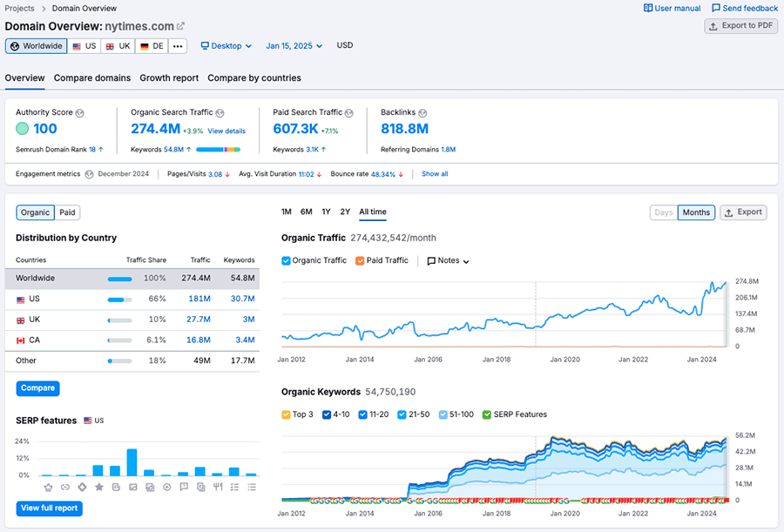Screen dimensions: 784x532
Task: Select the US database button
Action: click(84, 46)
